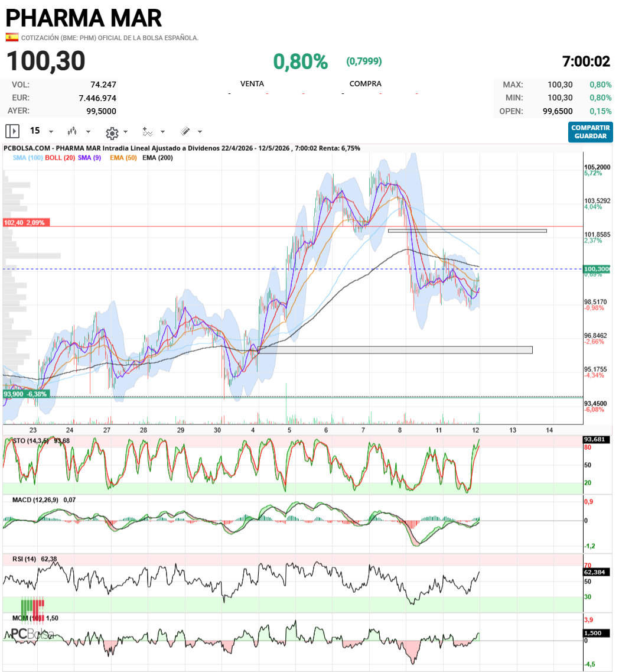Viewport: 619px width, 672px height.
Task: Click the STO (14,3,5) indicator label
Action: tap(30, 440)
